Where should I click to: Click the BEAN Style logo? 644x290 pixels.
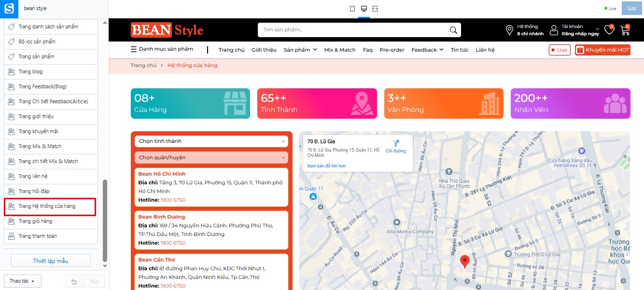167,30
